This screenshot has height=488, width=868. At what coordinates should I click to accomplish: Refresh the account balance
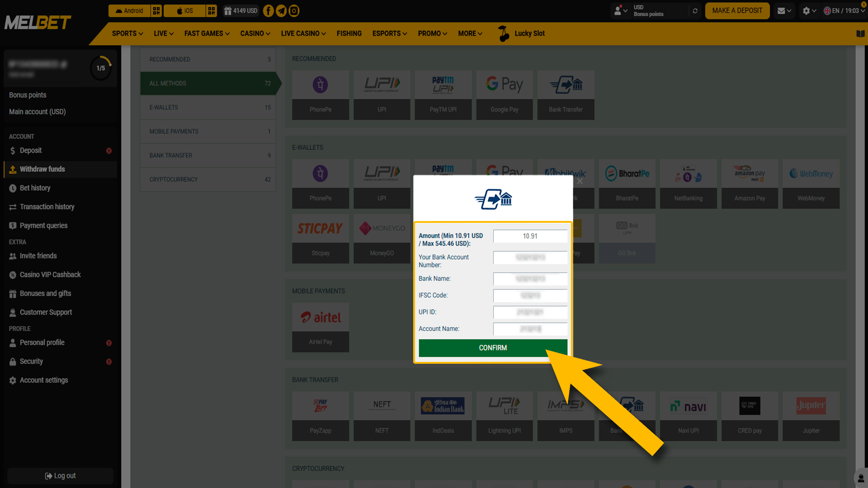click(695, 10)
